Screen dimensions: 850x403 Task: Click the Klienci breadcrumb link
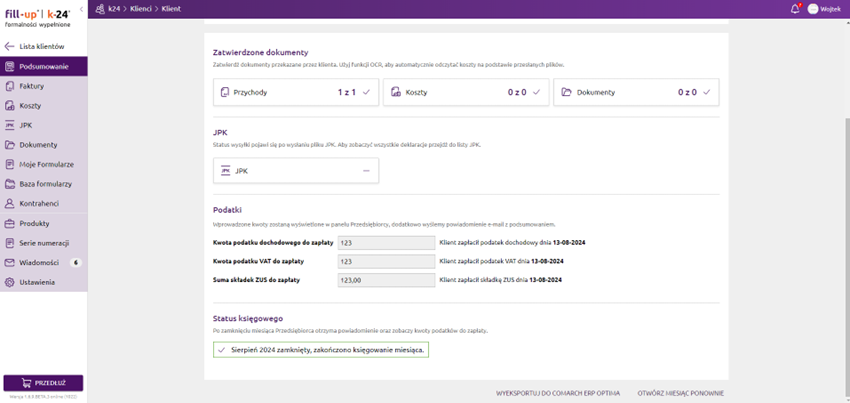point(141,9)
